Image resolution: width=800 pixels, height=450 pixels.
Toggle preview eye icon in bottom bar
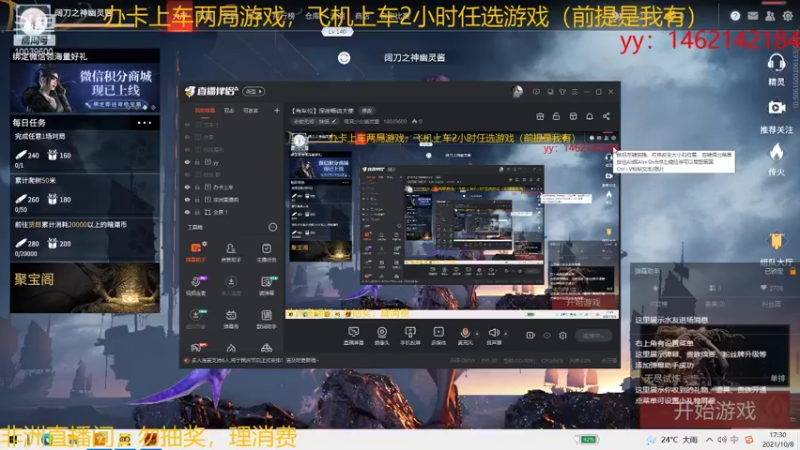[x=547, y=335]
